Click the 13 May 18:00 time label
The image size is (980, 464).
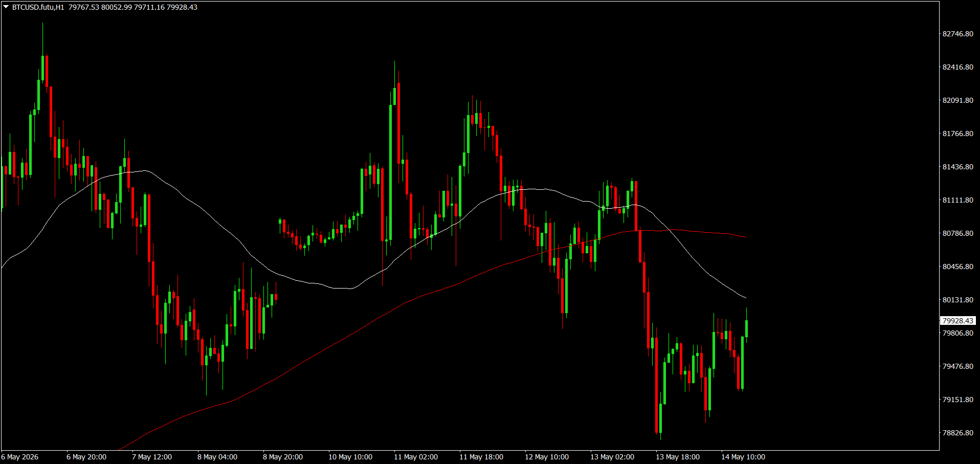678,457
